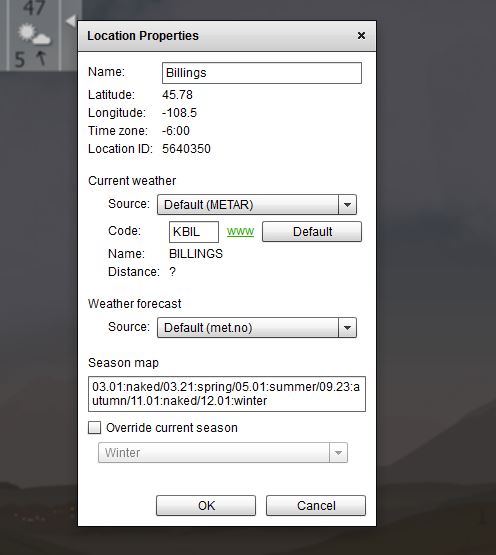Click the Winter dropdown arrow
The image size is (496, 555).
[338, 452]
